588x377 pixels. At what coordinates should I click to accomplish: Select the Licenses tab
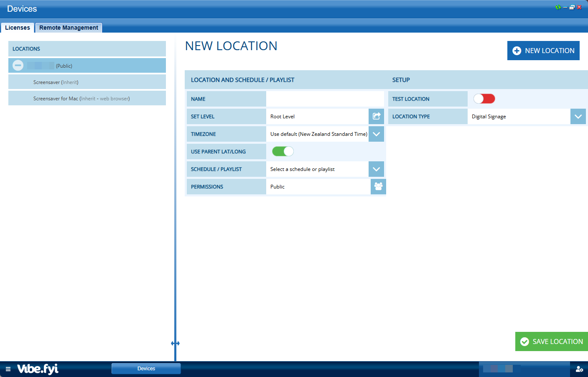coord(18,28)
